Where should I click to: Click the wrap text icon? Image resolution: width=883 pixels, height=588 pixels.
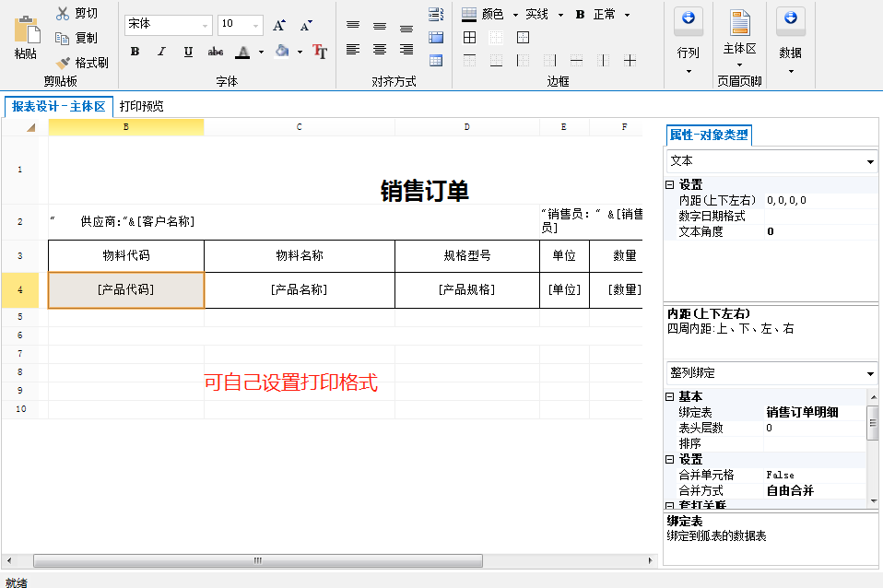click(x=436, y=14)
